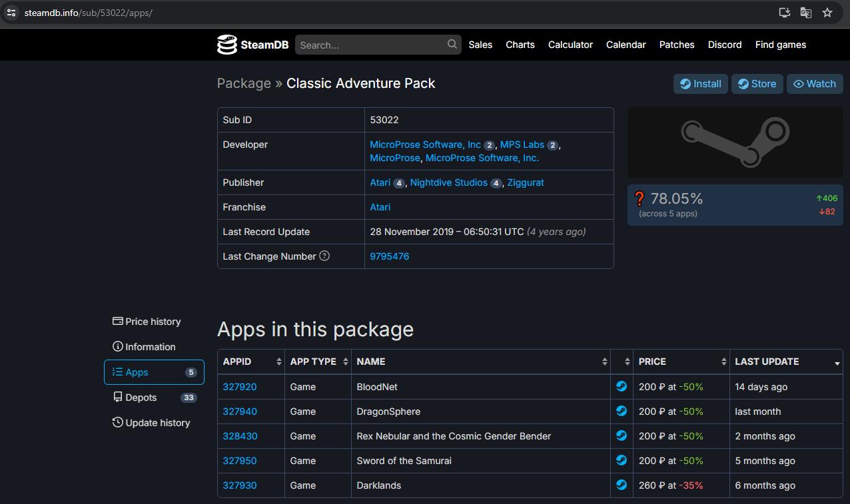Switch to the Depots tab
Viewport: 850px width, 504px height.
tap(154, 397)
